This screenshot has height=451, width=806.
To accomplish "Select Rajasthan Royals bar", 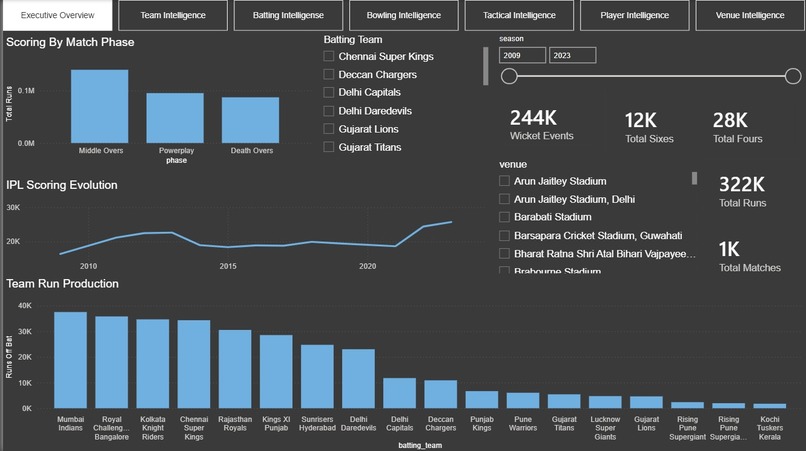I will pos(235,369).
